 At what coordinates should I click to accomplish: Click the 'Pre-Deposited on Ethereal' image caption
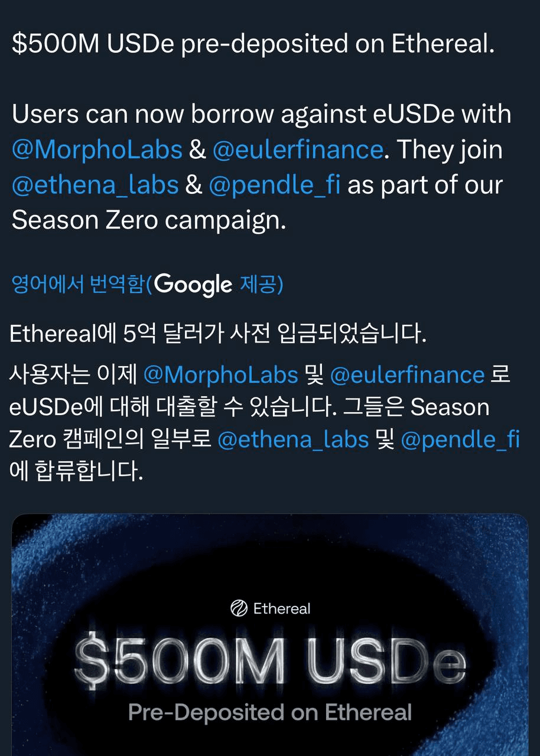tap(270, 711)
